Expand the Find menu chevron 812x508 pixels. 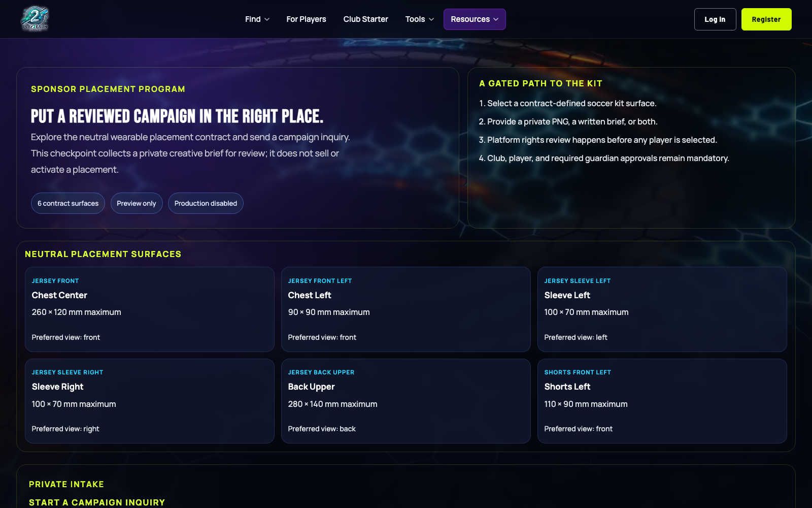pyautogui.click(x=267, y=19)
